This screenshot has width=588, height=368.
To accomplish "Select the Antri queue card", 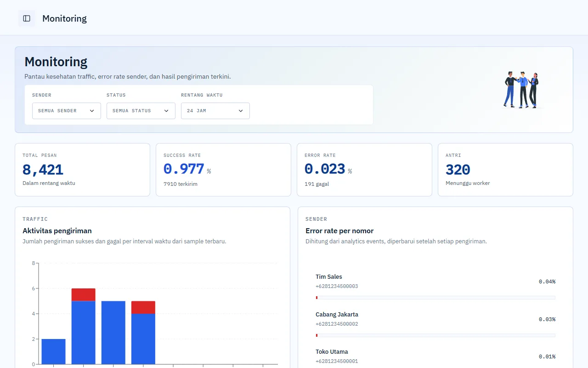I will pyautogui.click(x=505, y=170).
